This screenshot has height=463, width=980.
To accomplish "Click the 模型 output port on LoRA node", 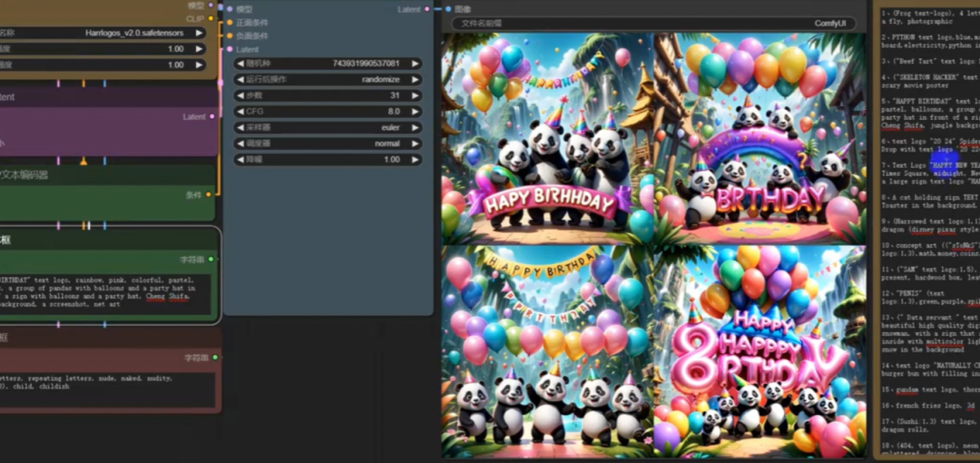I will 211,5.
